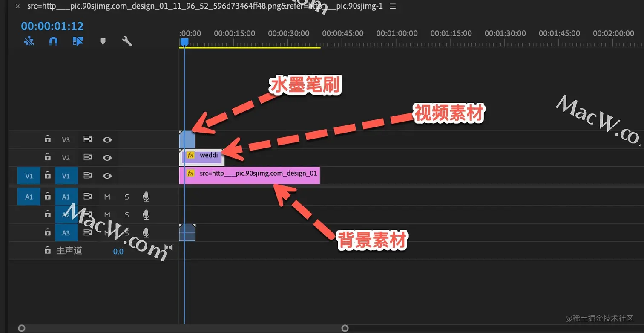The height and width of the screenshot is (333, 644).
Task: Click the fx badge on V1 pink clip
Action: 191,174
